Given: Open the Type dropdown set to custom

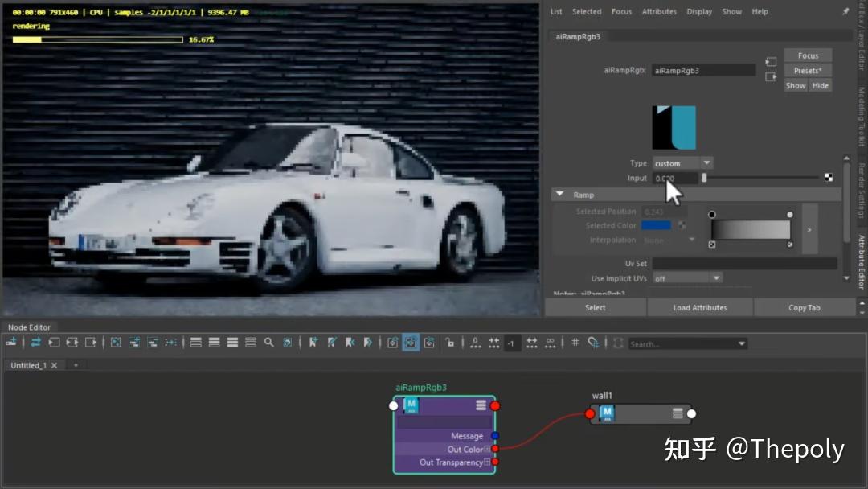Looking at the screenshot, I should pyautogui.click(x=682, y=162).
